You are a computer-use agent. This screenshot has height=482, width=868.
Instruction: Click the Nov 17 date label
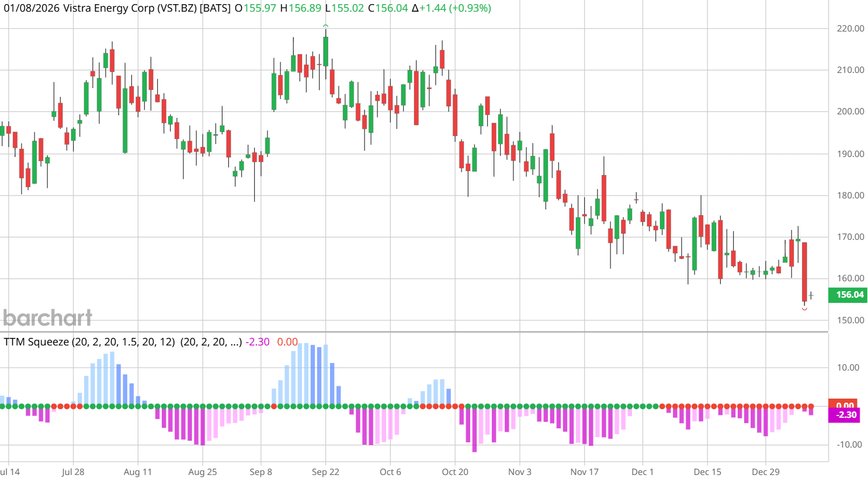click(585, 472)
